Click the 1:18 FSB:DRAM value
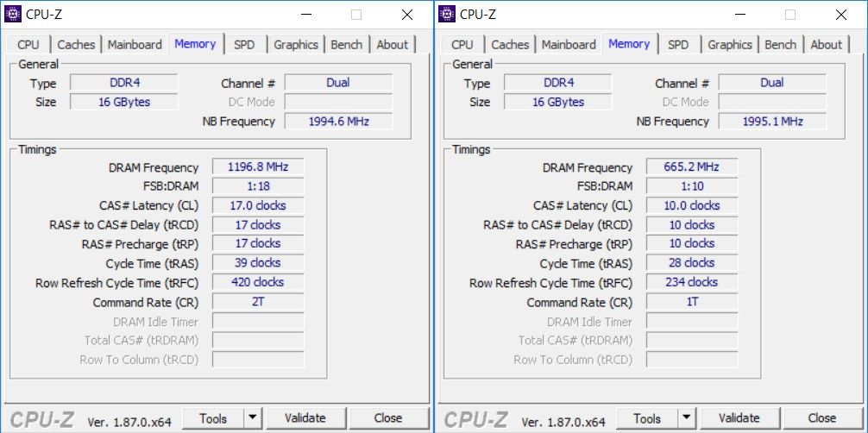Screen dimensions: 868x433 (x=258, y=186)
